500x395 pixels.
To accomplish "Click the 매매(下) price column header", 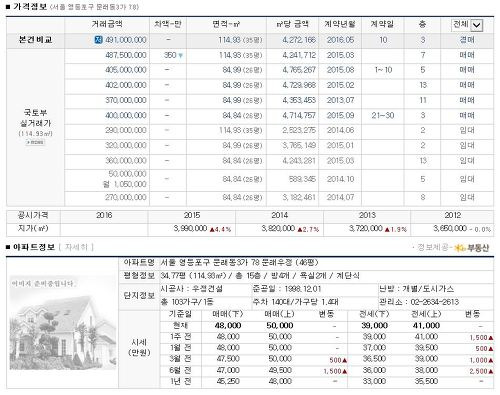I will point(228,314).
